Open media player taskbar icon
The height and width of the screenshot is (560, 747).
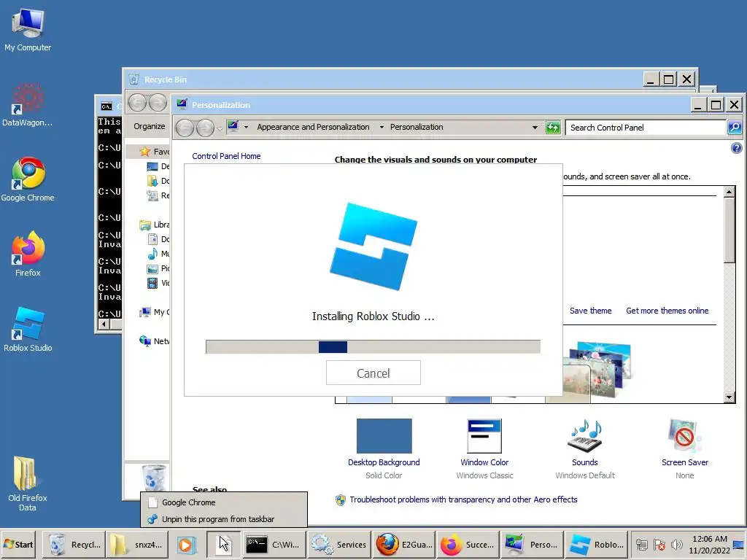pos(186,544)
